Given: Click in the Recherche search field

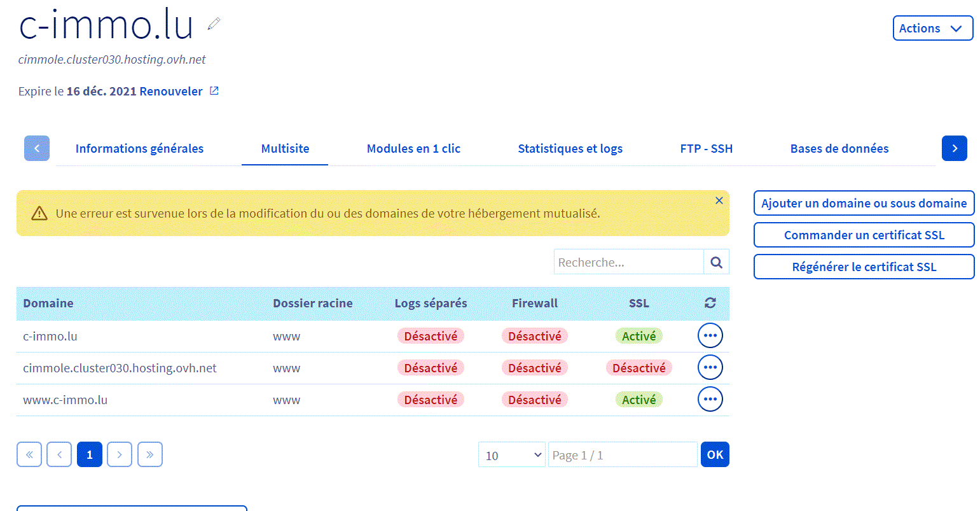Looking at the screenshot, I should [628, 262].
